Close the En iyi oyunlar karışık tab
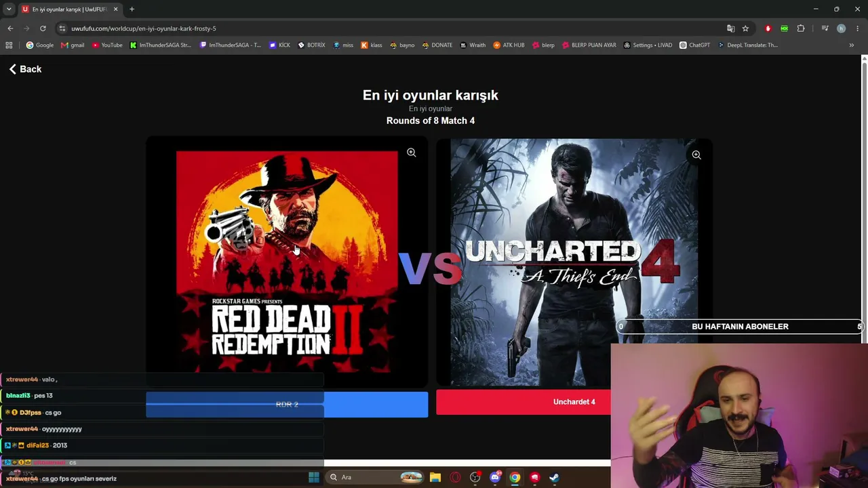The height and width of the screenshot is (488, 868). tap(115, 9)
